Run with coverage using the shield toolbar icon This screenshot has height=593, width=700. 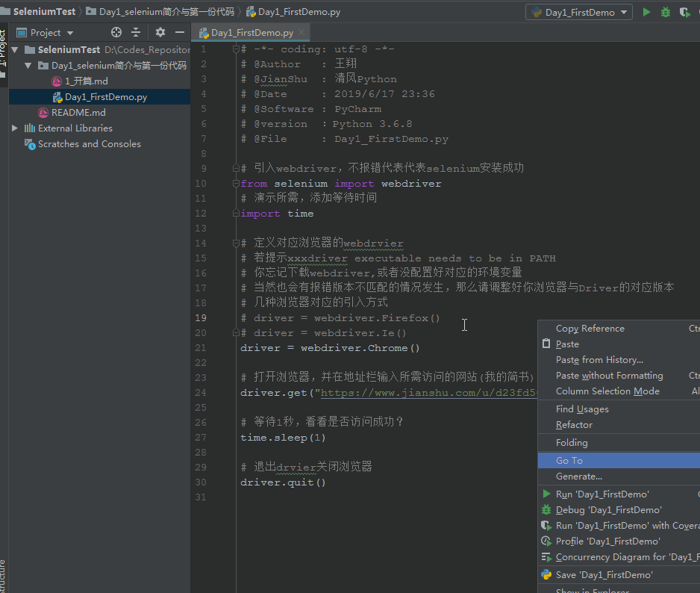684,12
